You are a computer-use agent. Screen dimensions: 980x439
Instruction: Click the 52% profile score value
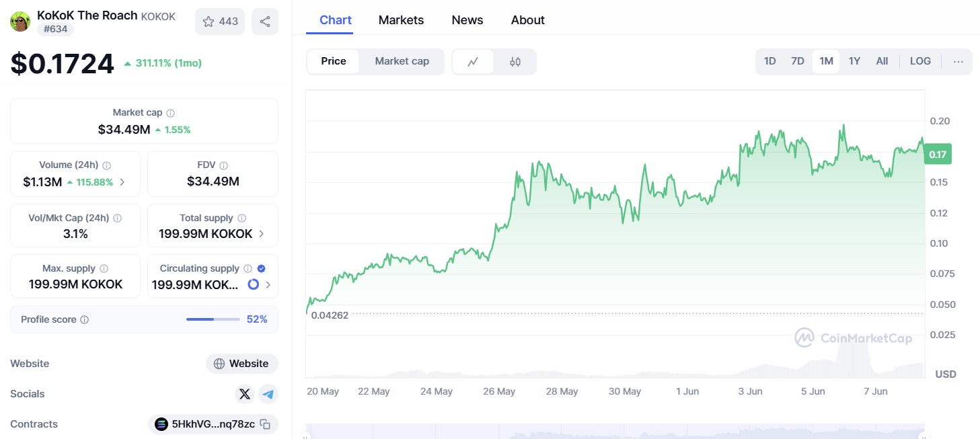(257, 319)
